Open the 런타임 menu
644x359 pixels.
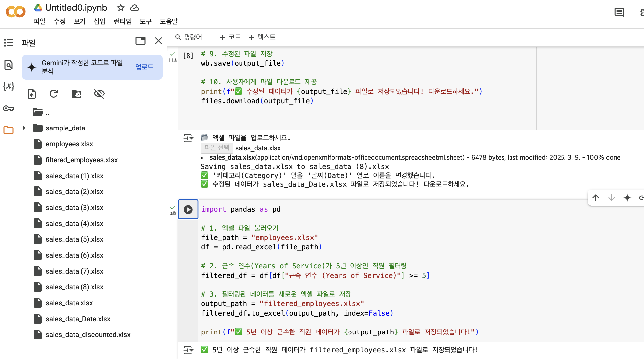click(123, 21)
